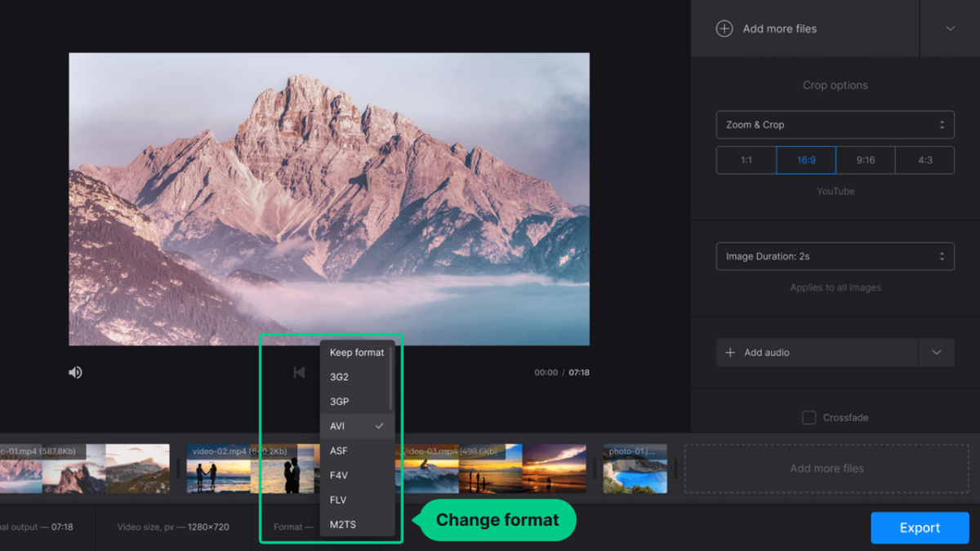
Task: Click the output duration 07:18 label
Action: pyautogui.click(x=37, y=527)
